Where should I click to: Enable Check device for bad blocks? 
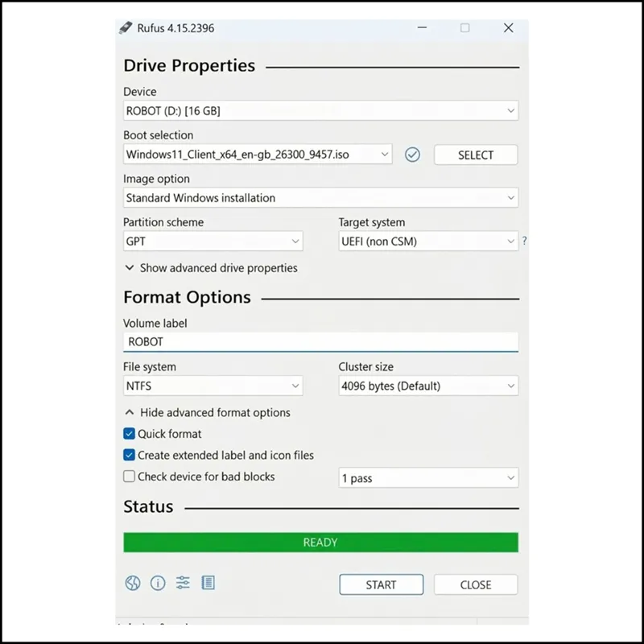tap(129, 477)
